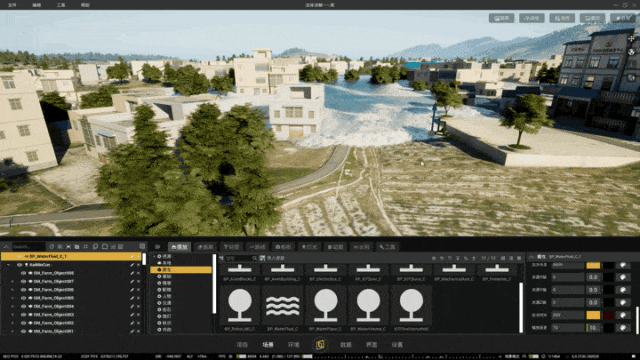
Task: Expand the SM_Farm_Object003 row
Action: point(12,315)
